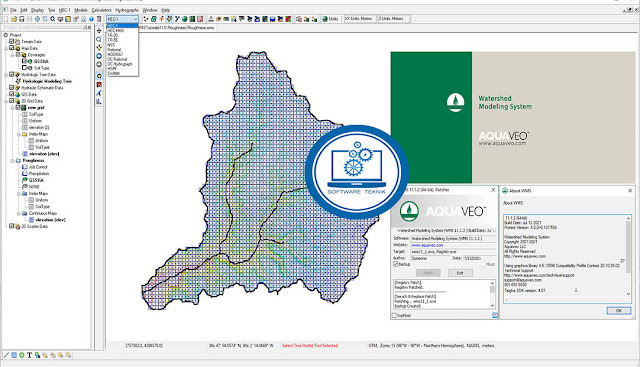Click the line drawing tool at bottom toolbar

[x=6, y=355]
